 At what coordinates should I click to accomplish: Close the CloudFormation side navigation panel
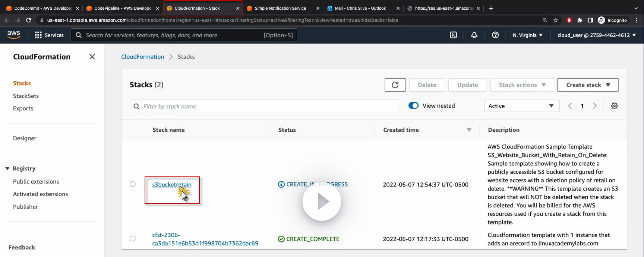coord(92,57)
